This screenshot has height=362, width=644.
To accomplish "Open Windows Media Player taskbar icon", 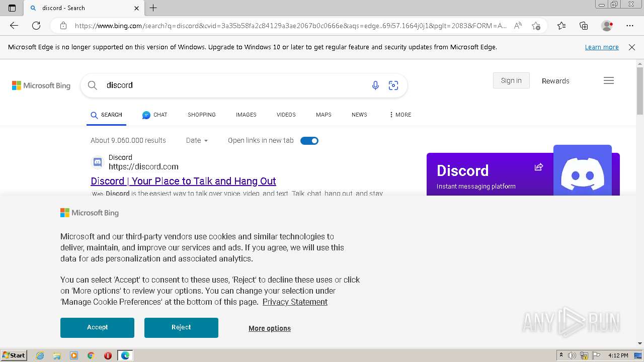I will click(74, 355).
